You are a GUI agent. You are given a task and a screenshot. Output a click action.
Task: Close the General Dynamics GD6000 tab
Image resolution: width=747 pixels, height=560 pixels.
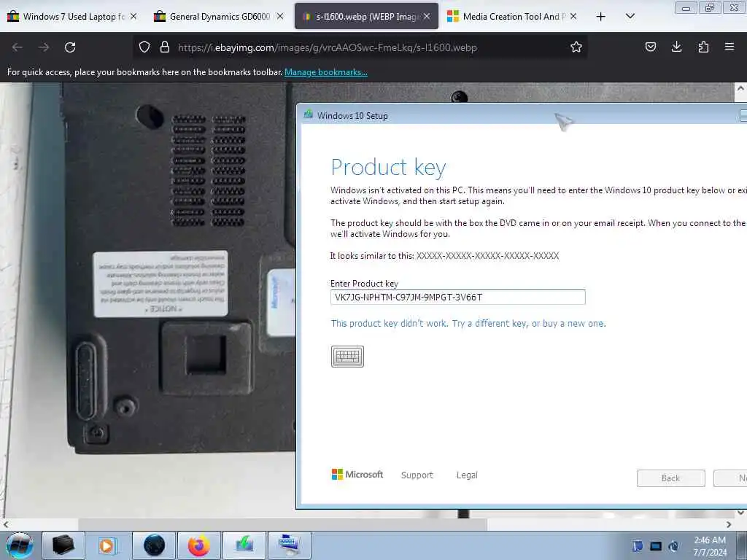pos(280,16)
